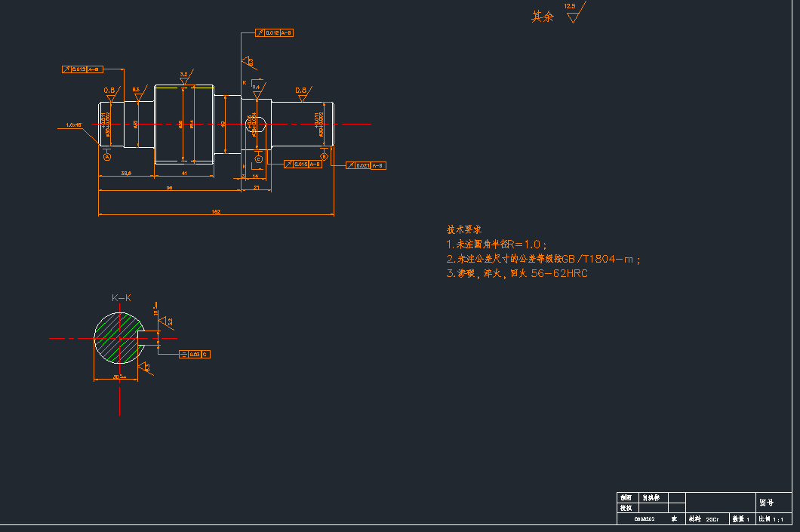800x532 pixels.
Task: Select the 0.021 A-B tolerance frame
Action: (x=366, y=165)
